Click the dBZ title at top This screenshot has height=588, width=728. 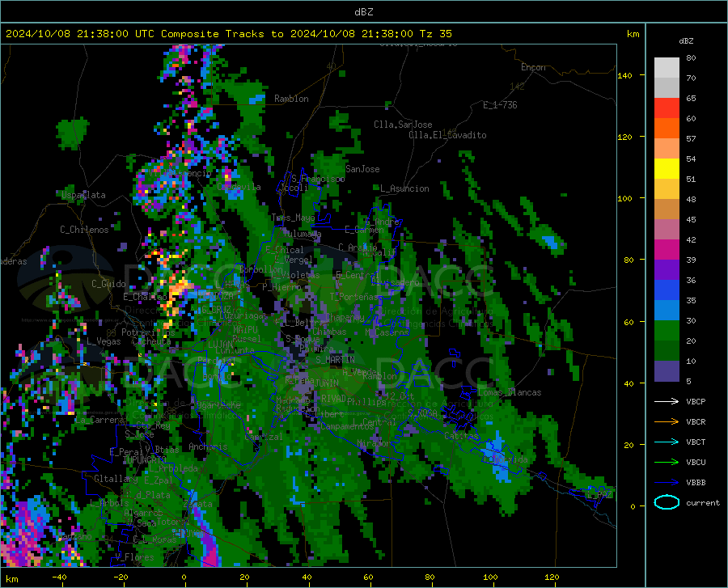click(363, 12)
